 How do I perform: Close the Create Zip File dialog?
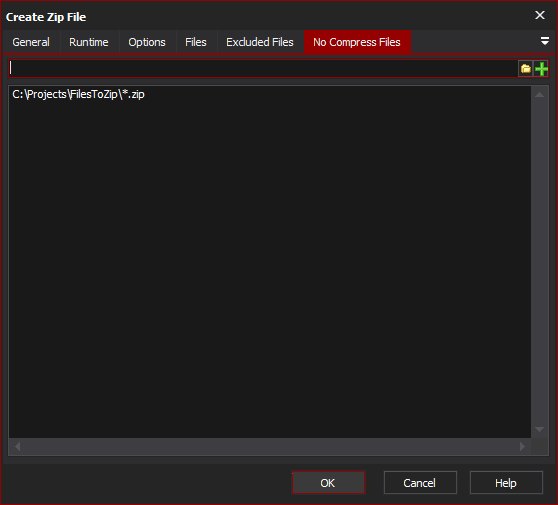540,15
